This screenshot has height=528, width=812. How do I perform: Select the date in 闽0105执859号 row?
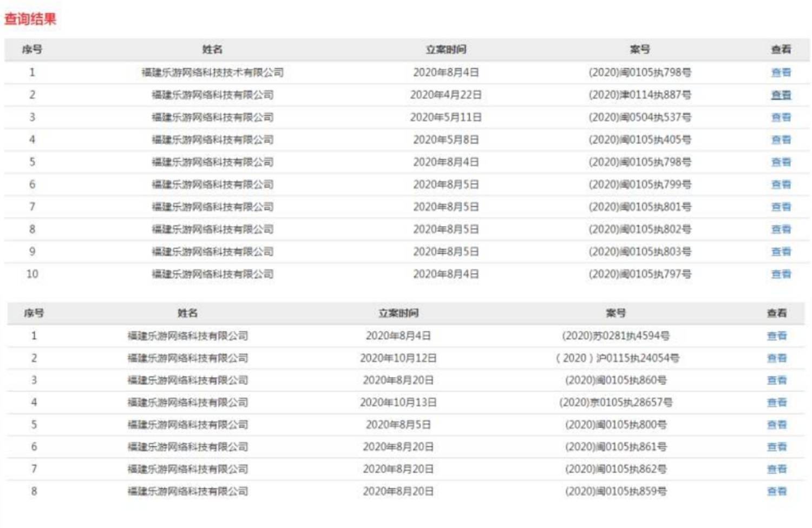click(x=398, y=491)
